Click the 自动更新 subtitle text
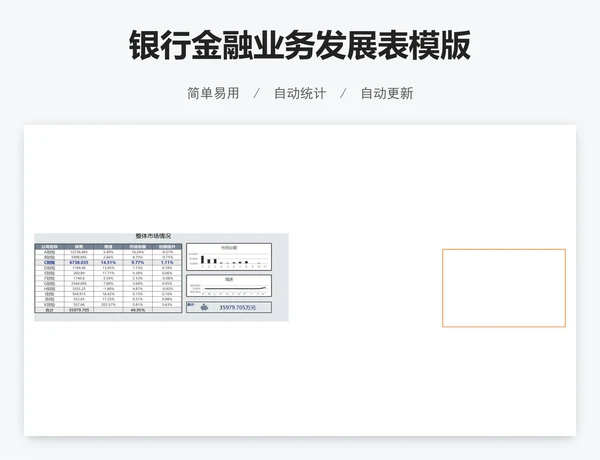Image resolution: width=600 pixels, height=460 pixels. tap(387, 93)
